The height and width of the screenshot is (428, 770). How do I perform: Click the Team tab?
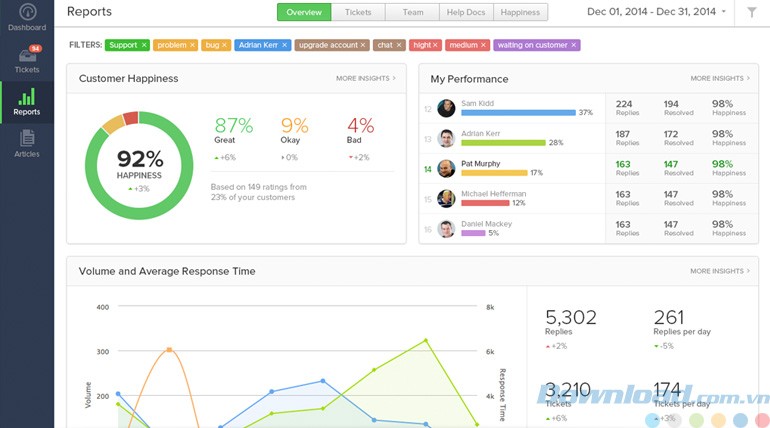coord(412,12)
